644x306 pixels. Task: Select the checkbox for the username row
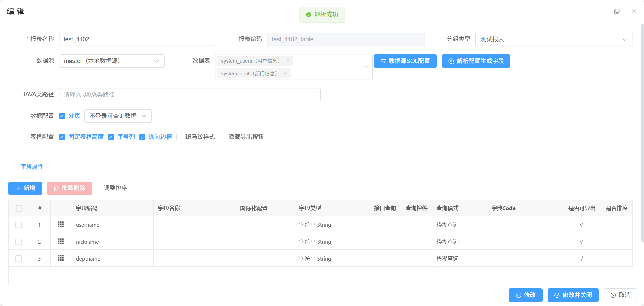[19, 225]
